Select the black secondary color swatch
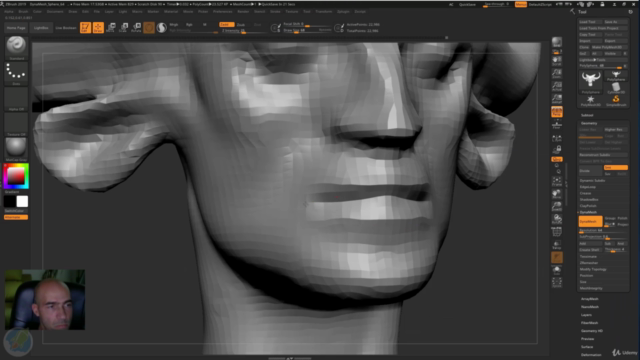This screenshot has width=640, height=360. point(10,201)
